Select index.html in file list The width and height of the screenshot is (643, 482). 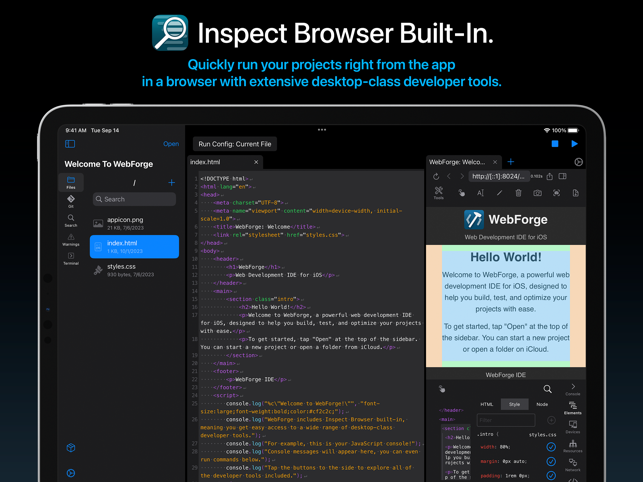[134, 247]
